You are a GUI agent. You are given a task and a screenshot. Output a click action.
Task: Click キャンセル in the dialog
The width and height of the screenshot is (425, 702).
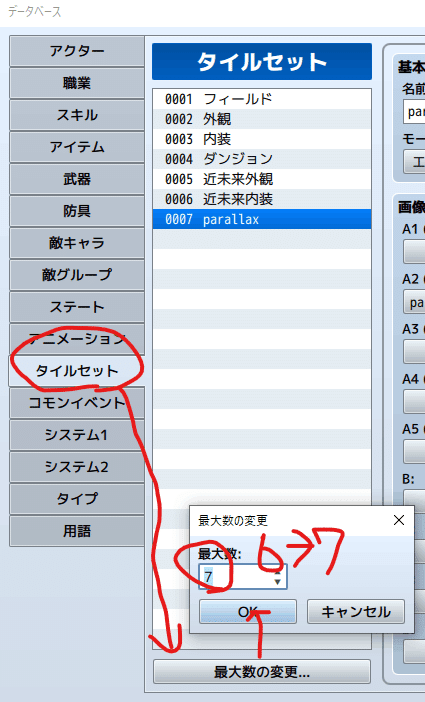[356, 612]
